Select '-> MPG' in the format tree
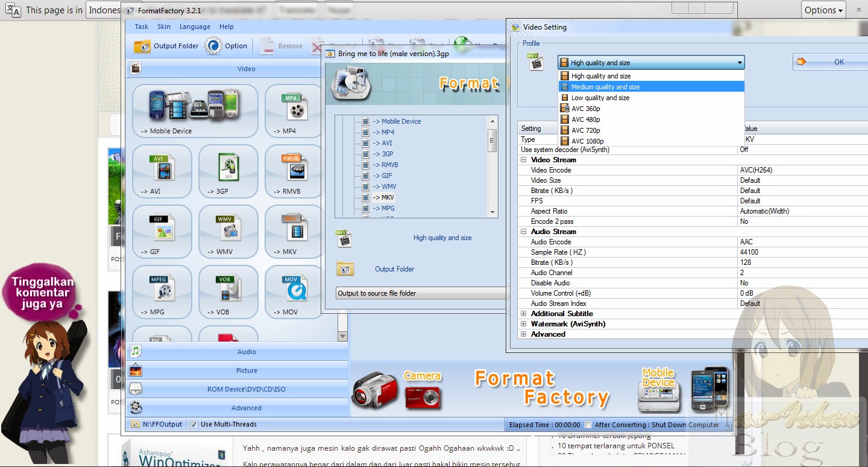Viewport: 868px width, 467px height. tap(383, 208)
